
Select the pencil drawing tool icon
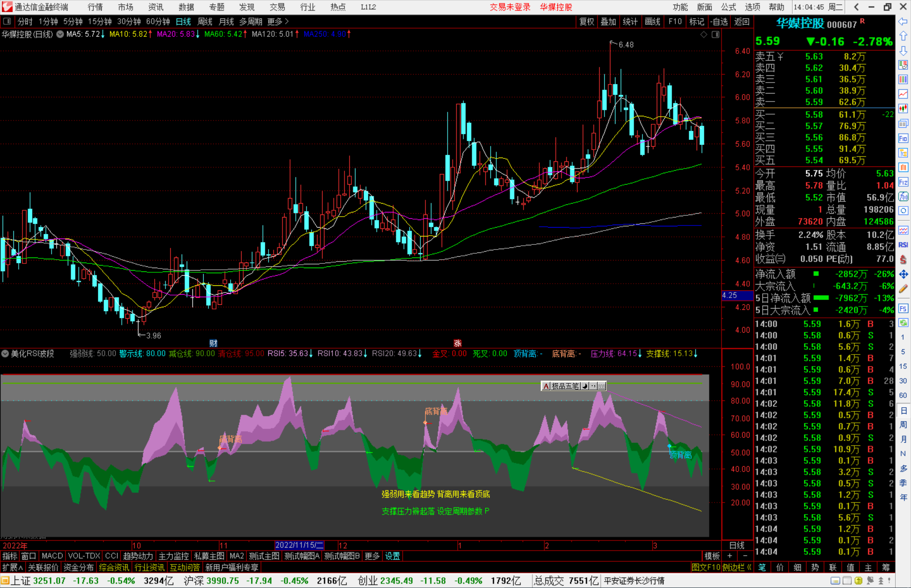click(x=903, y=289)
